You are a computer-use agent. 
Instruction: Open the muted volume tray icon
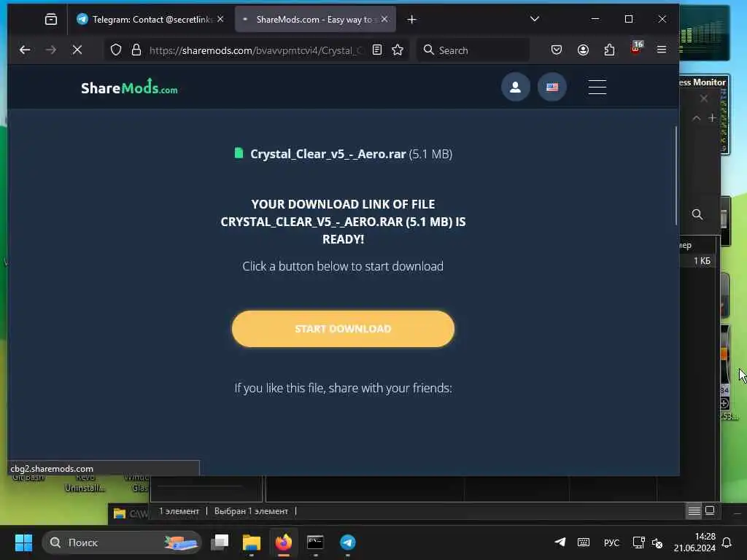(x=657, y=542)
